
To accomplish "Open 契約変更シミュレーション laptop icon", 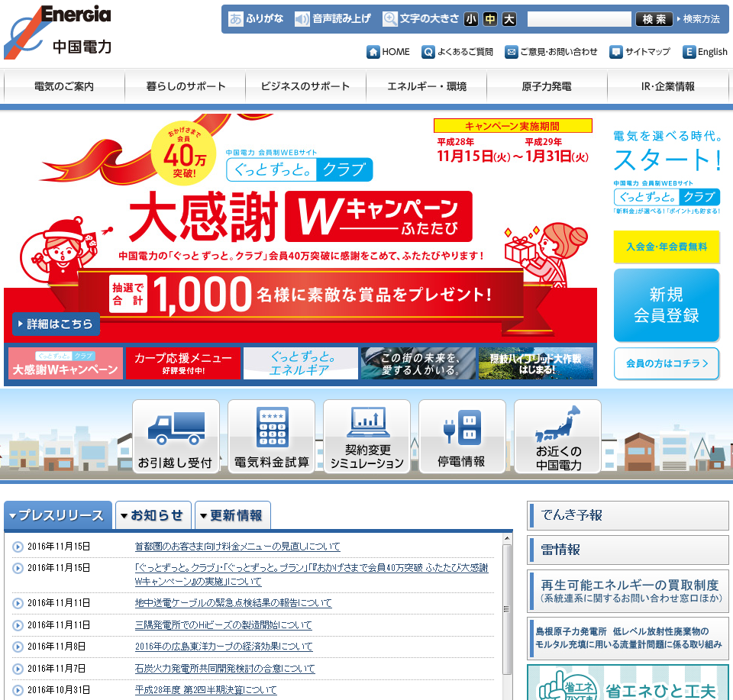I will click(x=366, y=437).
